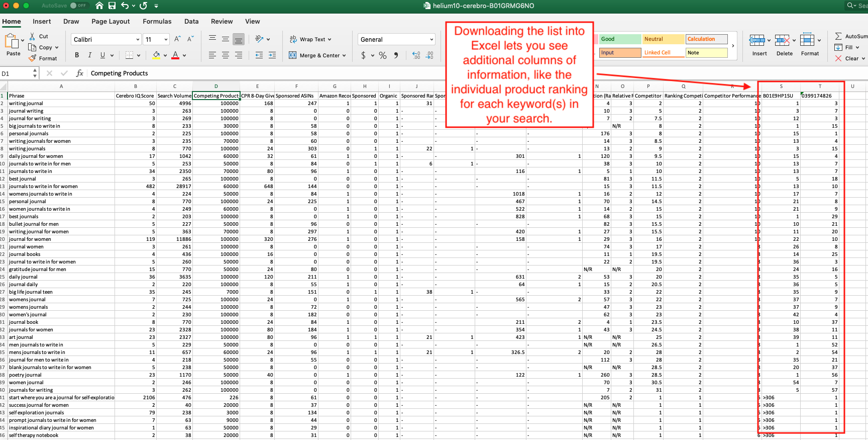The image size is (868, 440).
Task: Open the underline style arrow
Action: [x=112, y=55]
